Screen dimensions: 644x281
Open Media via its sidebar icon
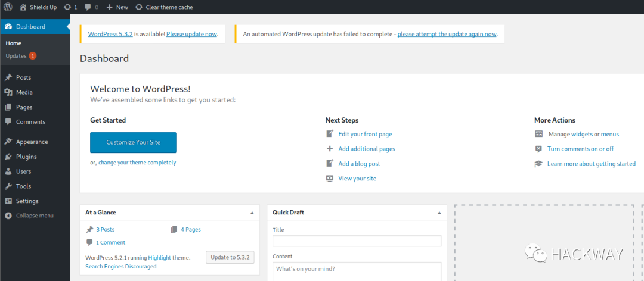[x=8, y=92]
